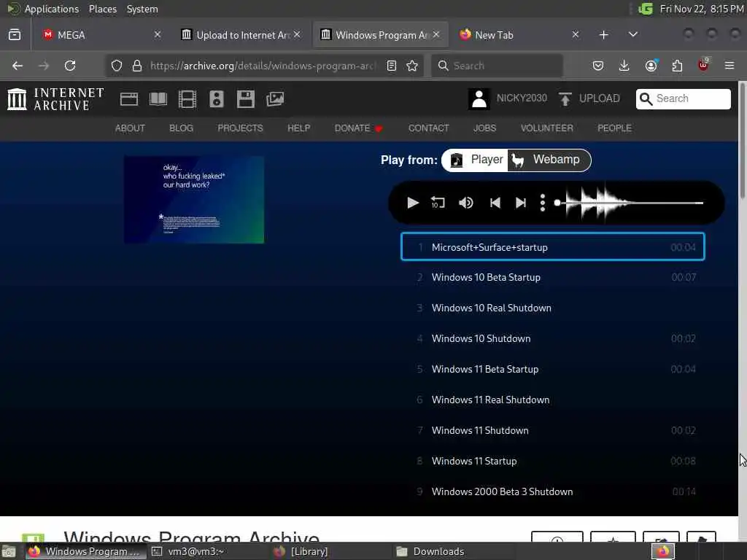Screen dimensions: 747x560
Task: Open the Firefox account icon
Action: [x=651, y=66]
